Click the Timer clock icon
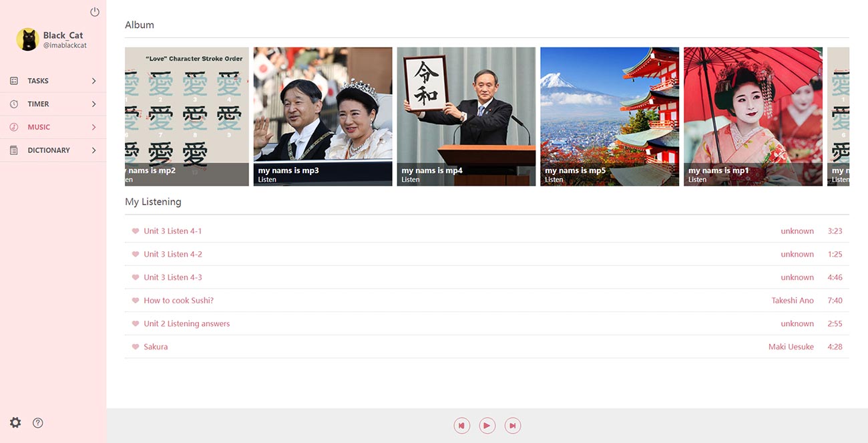Screen dimensions: 868x443 14,104
